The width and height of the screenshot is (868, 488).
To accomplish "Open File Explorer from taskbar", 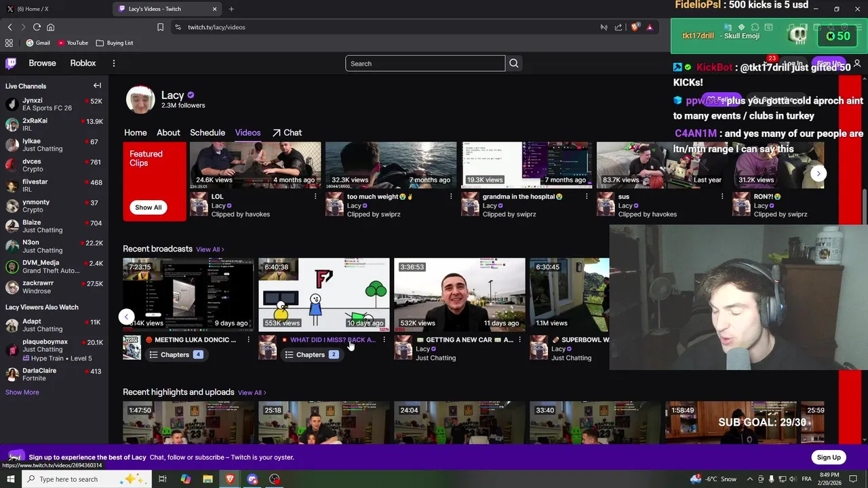I will click(x=208, y=479).
